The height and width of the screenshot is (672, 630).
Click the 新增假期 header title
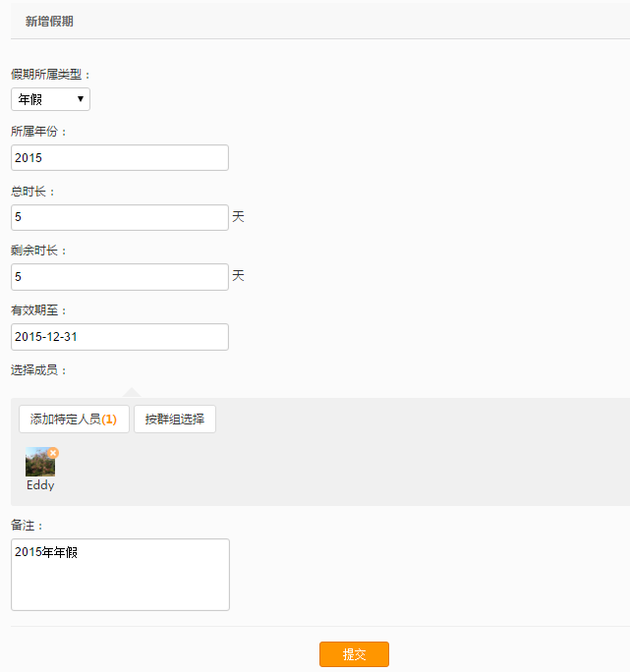coord(49,22)
